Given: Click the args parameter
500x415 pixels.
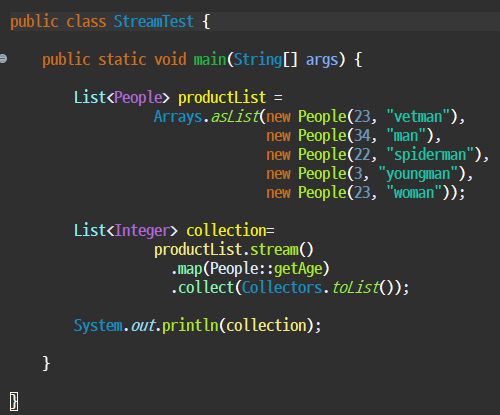Looking at the screenshot, I should 322,61.
